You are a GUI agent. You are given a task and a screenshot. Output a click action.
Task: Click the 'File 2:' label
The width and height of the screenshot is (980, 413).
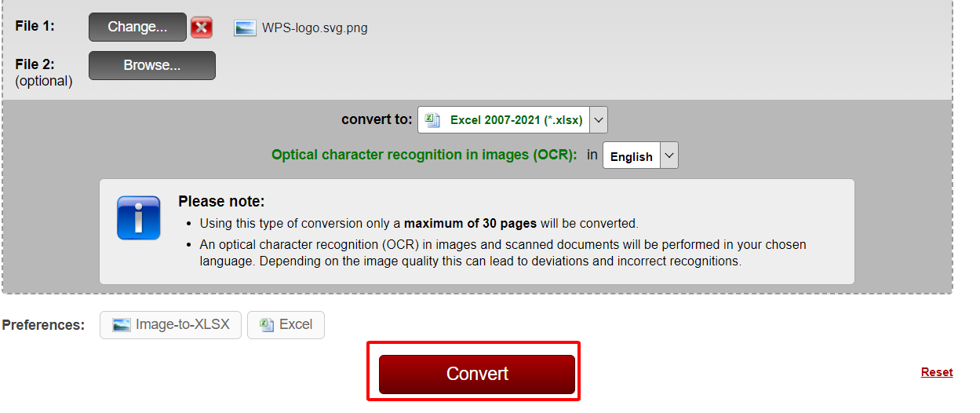(35, 64)
